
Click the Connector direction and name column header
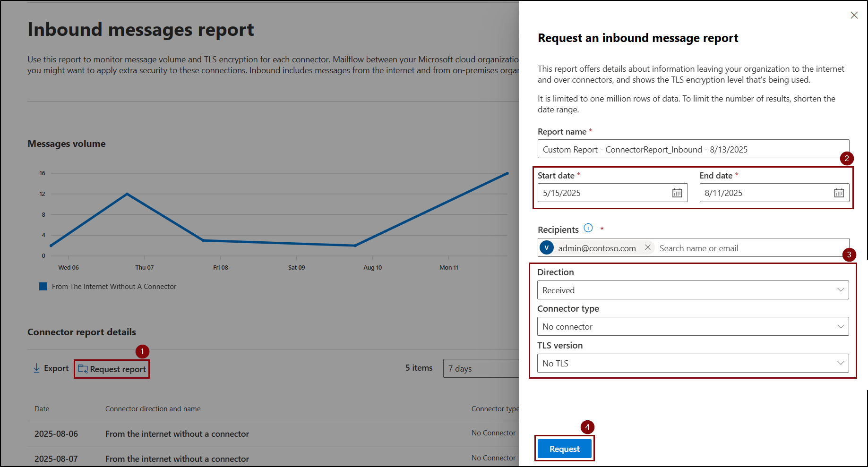point(153,408)
